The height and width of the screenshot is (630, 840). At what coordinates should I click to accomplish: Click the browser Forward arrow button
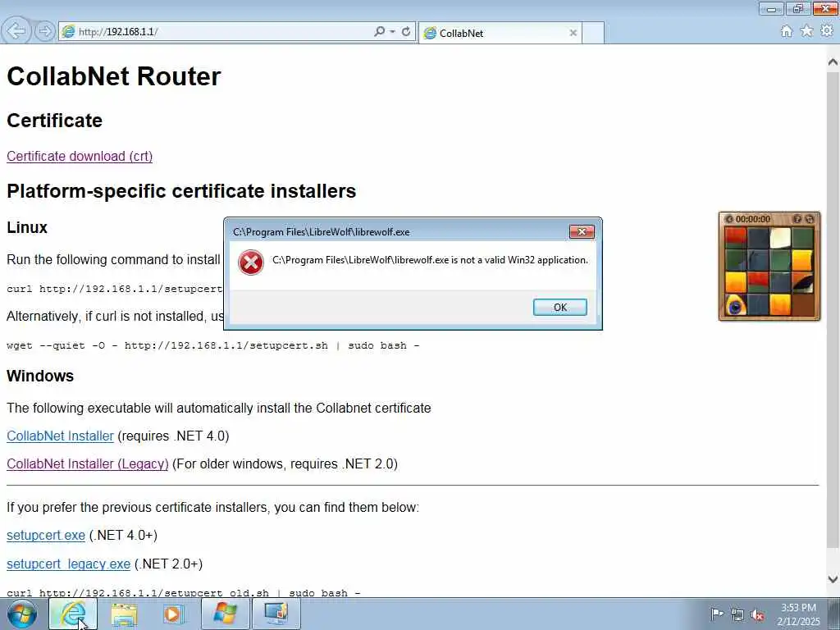pos(45,31)
